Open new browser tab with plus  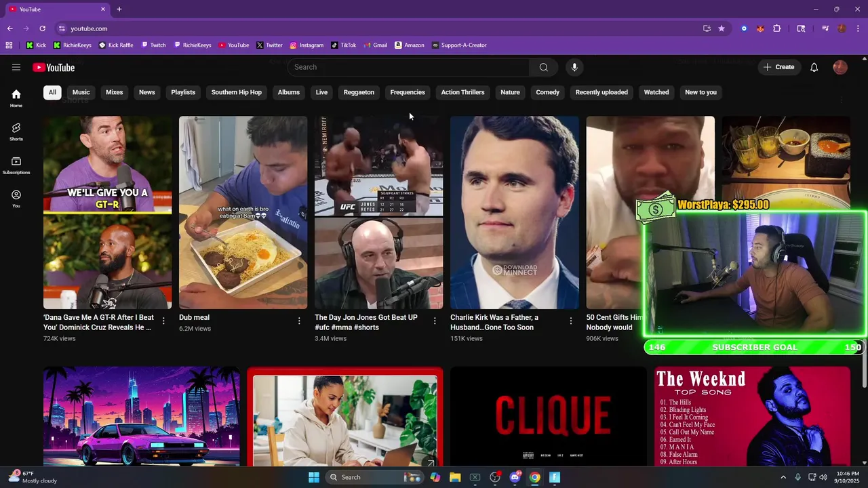click(x=119, y=9)
